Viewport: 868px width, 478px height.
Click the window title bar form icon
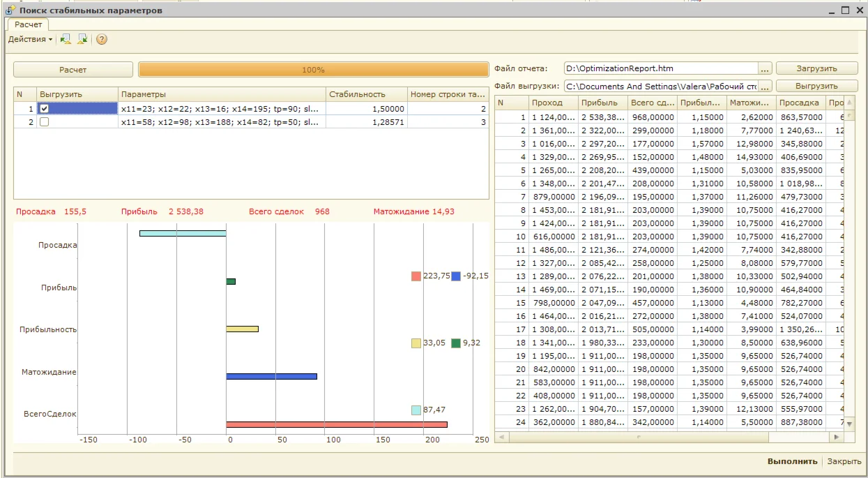pyautogui.click(x=10, y=10)
